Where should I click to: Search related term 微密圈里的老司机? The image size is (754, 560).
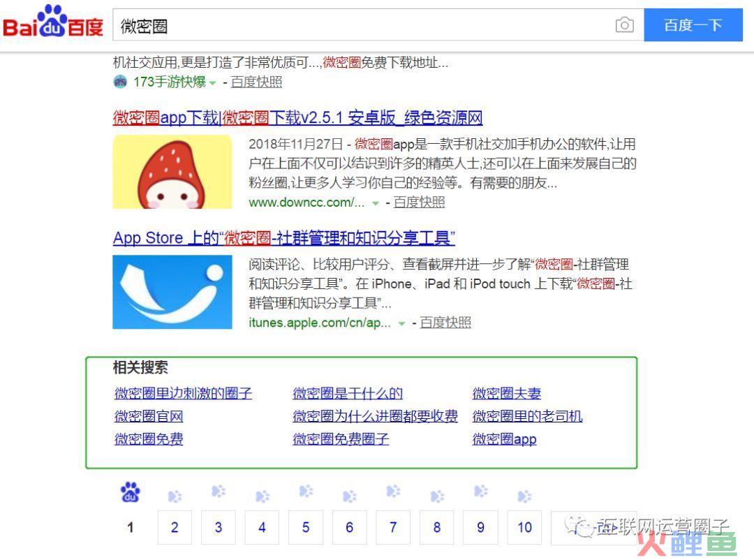pos(528,416)
